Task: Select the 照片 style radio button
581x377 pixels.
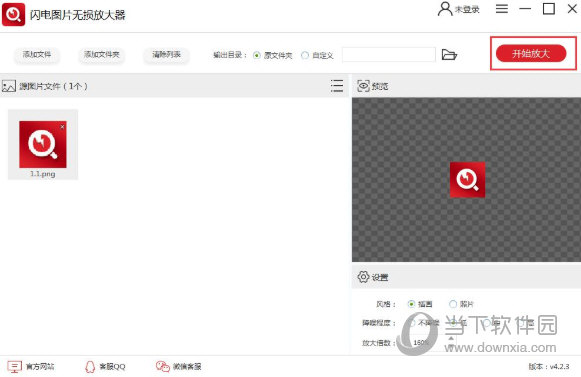Action: (x=453, y=304)
